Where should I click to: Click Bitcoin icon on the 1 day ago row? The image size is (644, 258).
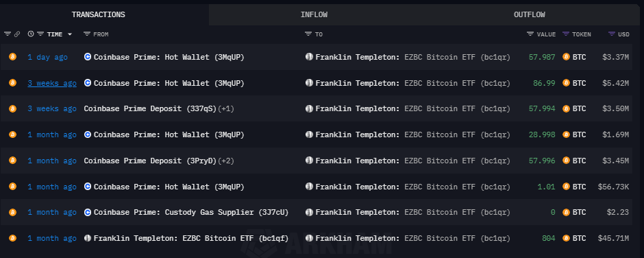click(12, 57)
